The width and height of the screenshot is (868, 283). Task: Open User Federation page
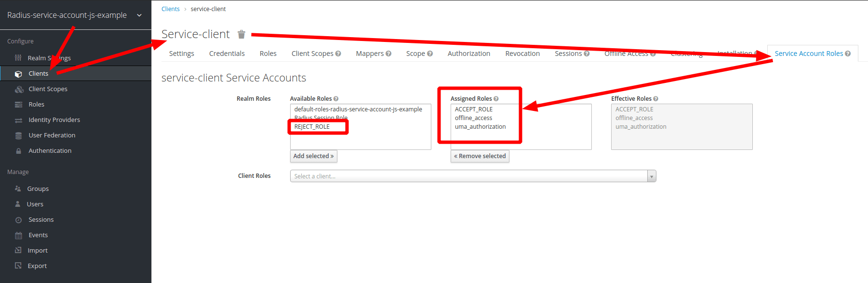point(52,135)
